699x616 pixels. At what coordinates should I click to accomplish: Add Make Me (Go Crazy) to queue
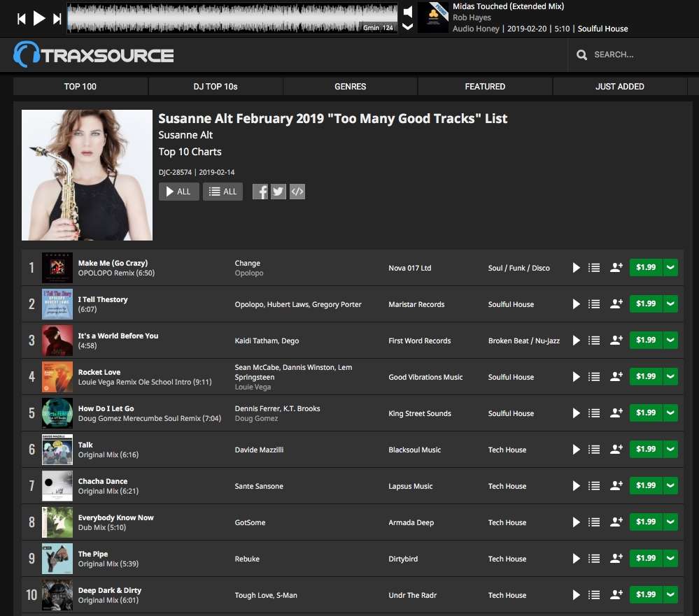pyautogui.click(x=594, y=268)
